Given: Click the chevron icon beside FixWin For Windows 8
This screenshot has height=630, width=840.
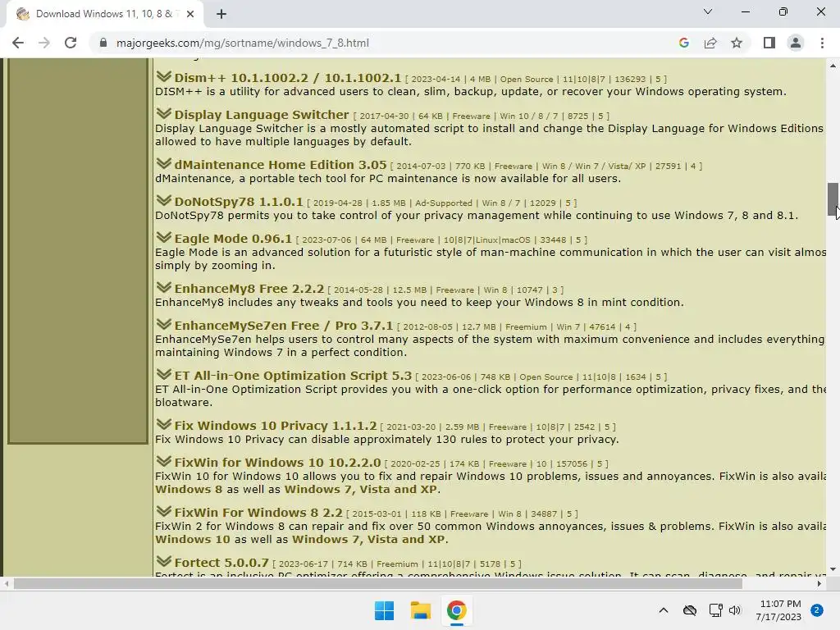Looking at the screenshot, I should (x=164, y=511).
